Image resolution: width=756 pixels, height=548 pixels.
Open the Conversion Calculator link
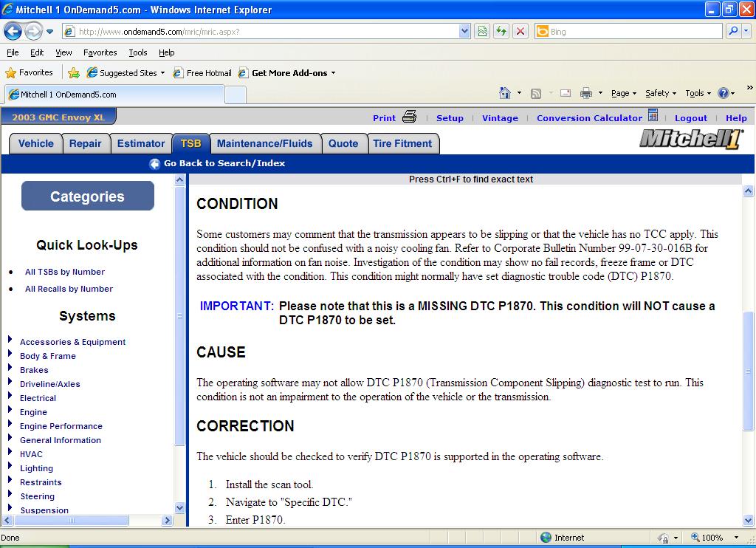[589, 118]
